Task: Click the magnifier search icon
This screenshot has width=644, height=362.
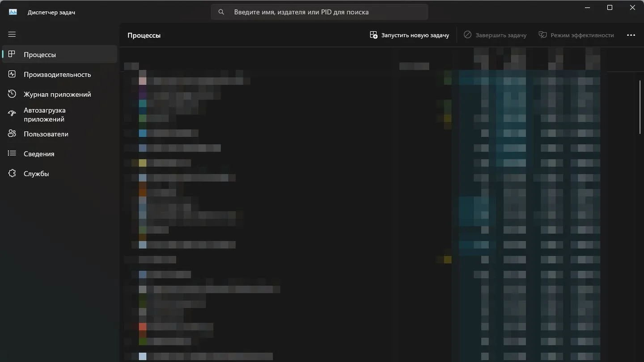Action: (x=221, y=12)
